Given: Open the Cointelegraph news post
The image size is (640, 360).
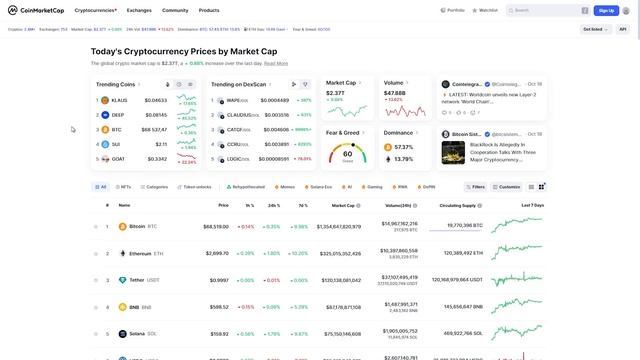Looking at the screenshot, I should pos(491,98).
